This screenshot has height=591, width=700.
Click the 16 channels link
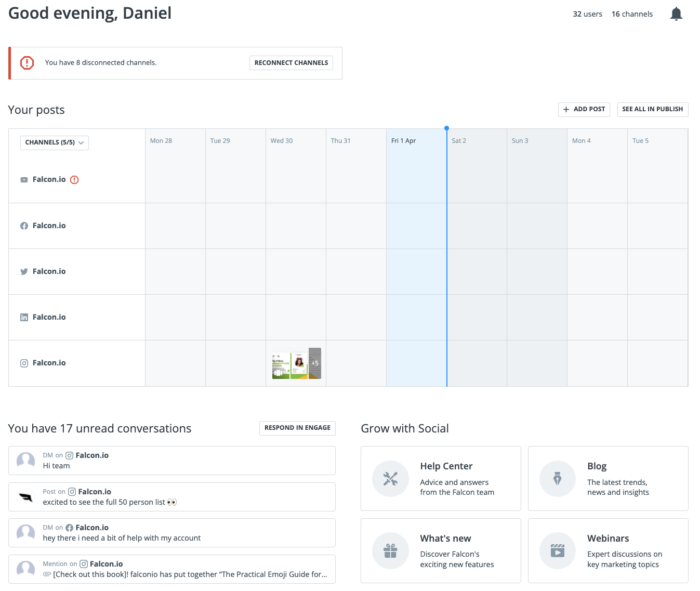click(632, 14)
